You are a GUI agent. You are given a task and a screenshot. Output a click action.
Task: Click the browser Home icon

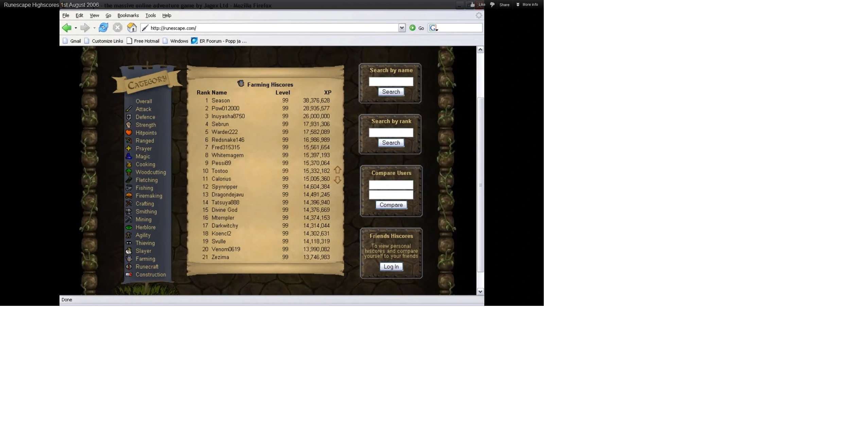tap(132, 28)
